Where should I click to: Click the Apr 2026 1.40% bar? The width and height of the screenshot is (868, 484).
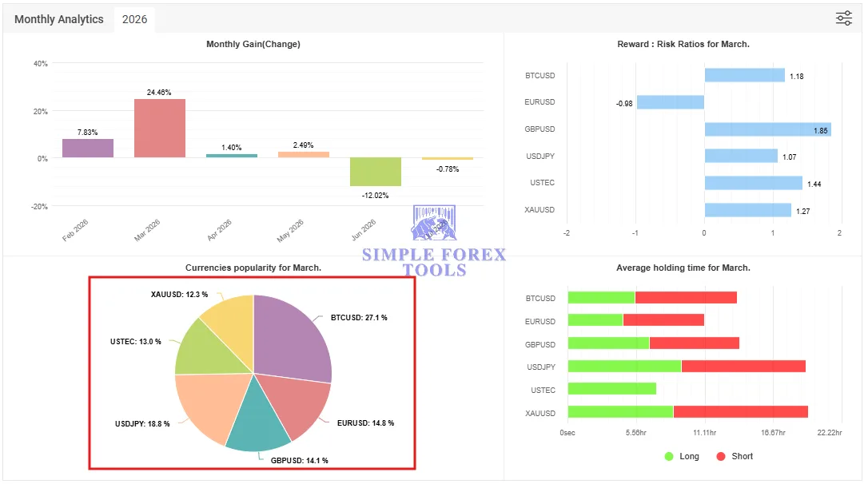click(232, 156)
